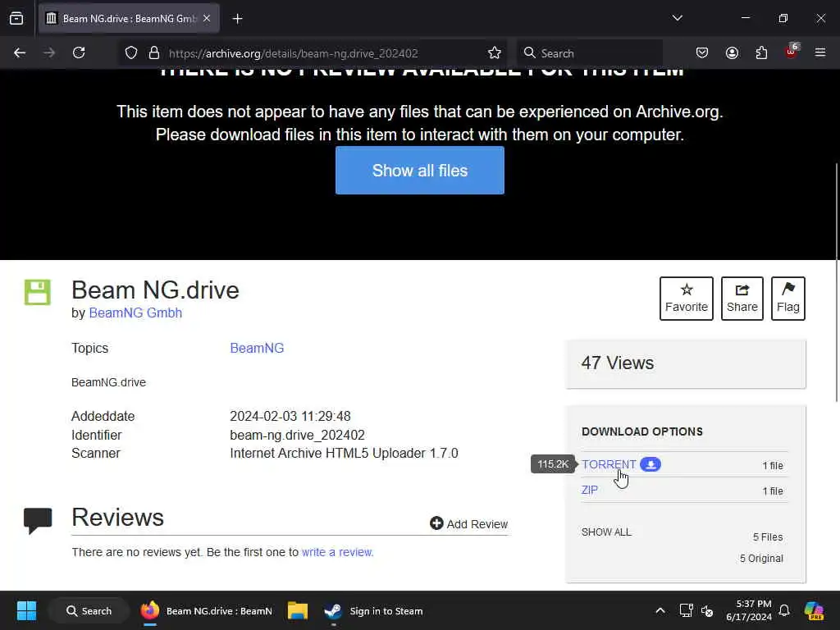Open the Firefox hamburger menu
The height and width of the screenshot is (630, 840).
pos(820,52)
